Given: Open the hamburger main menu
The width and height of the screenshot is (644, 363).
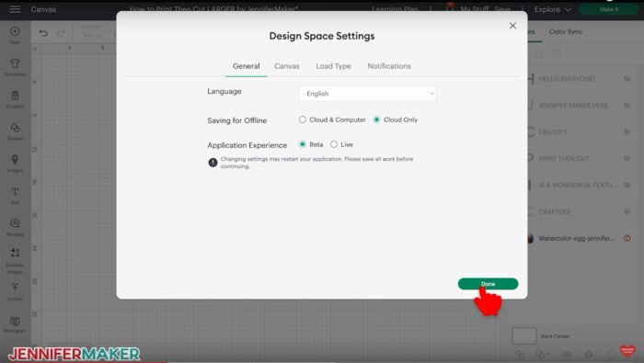Looking at the screenshot, I should [15, 9].
